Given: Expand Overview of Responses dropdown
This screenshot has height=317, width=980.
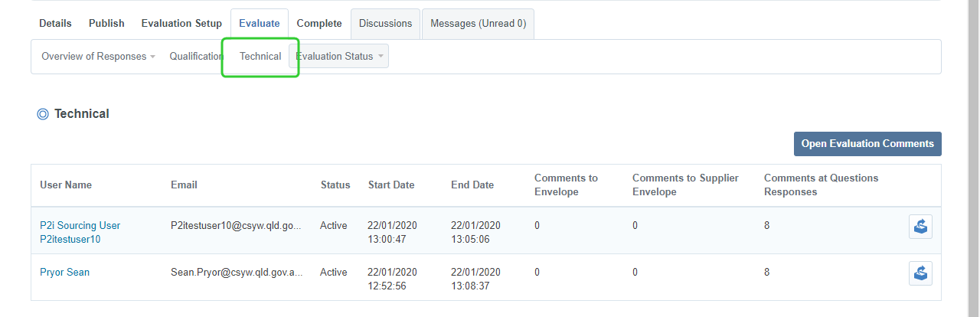Looking at the screenshot, I should [98, 56].
